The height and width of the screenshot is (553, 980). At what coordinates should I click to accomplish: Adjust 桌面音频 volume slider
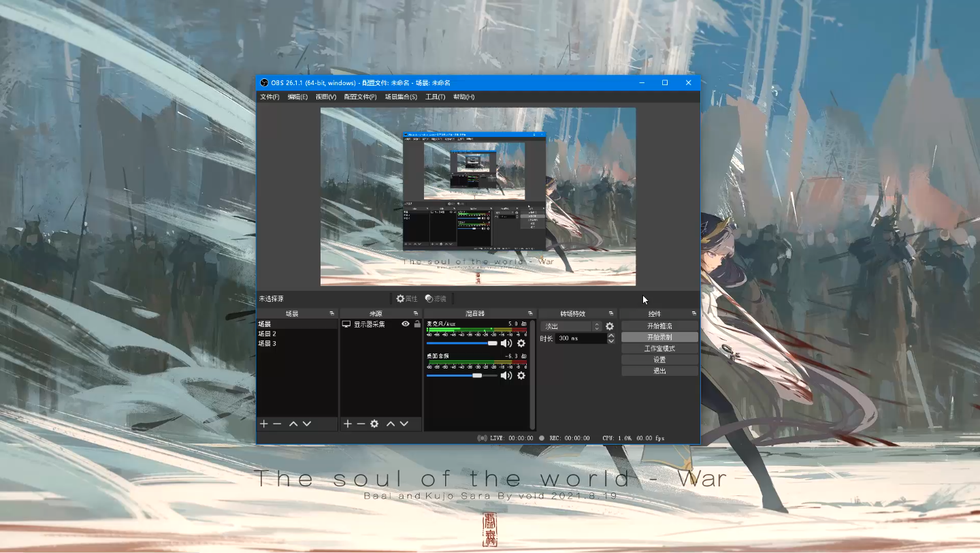point(462,375)
